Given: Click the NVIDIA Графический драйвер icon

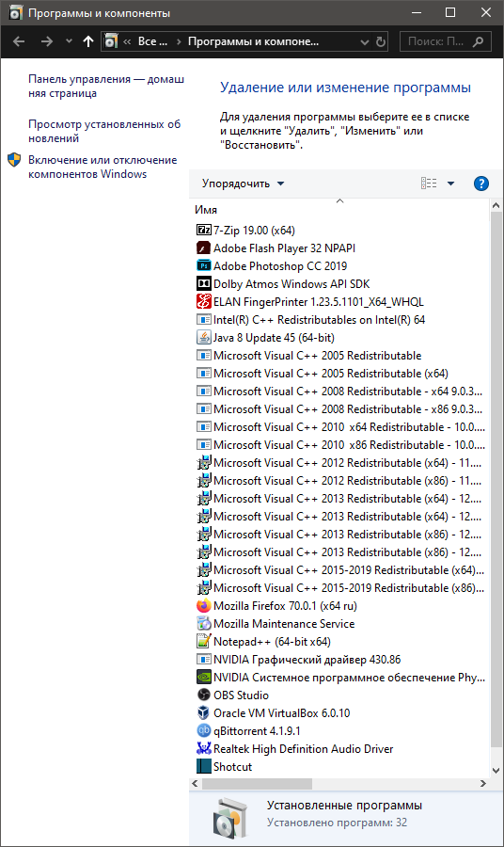Looking at the screenshot, I should 203,659.
